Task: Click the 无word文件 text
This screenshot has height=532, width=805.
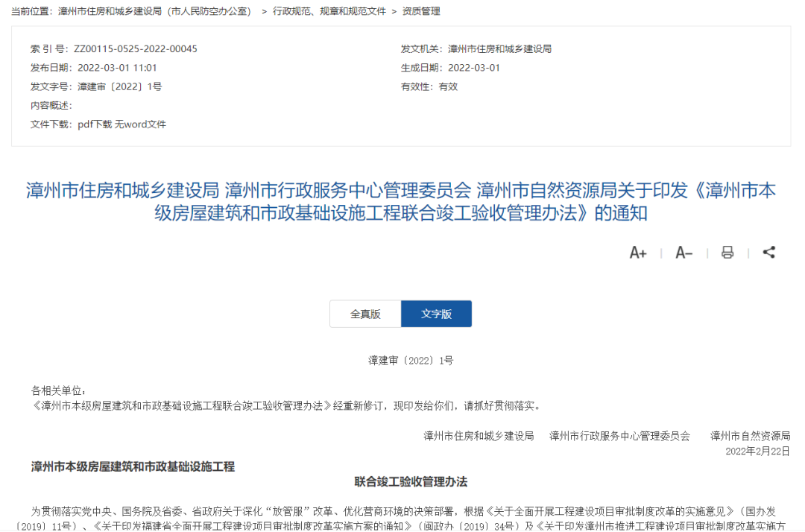Action: coord(140,124)
